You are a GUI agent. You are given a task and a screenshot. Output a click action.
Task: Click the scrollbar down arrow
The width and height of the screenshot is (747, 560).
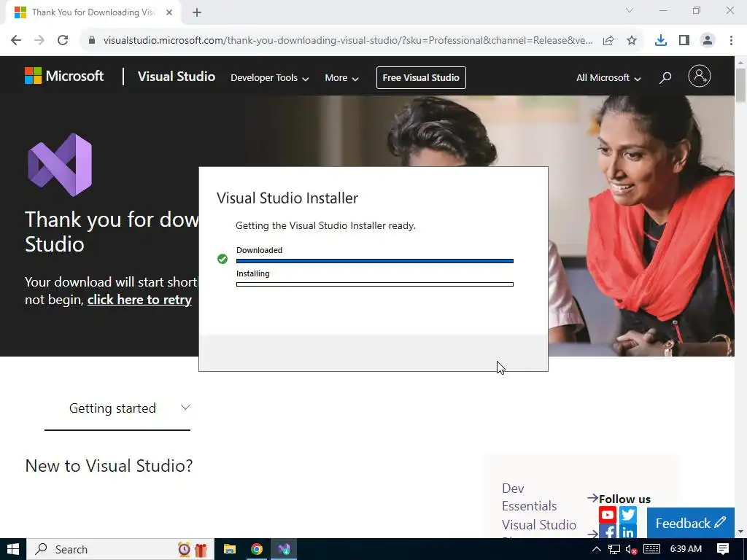[x=740, y=532]
